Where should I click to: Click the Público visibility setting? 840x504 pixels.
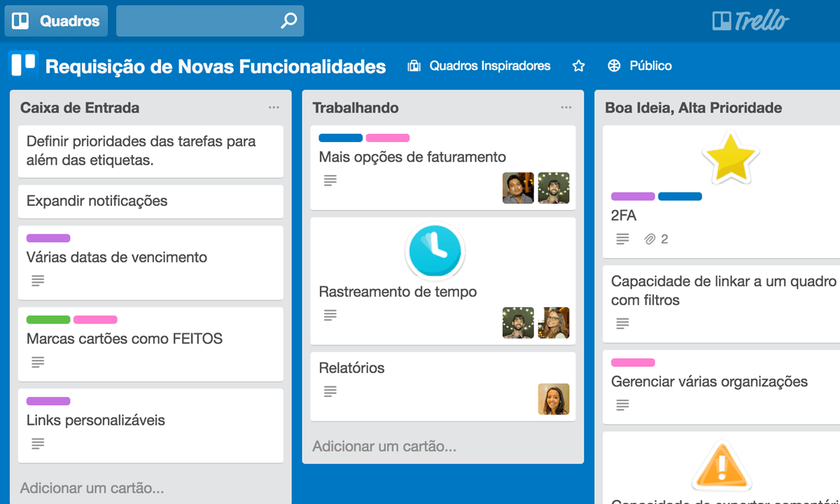tap(650, 65)
